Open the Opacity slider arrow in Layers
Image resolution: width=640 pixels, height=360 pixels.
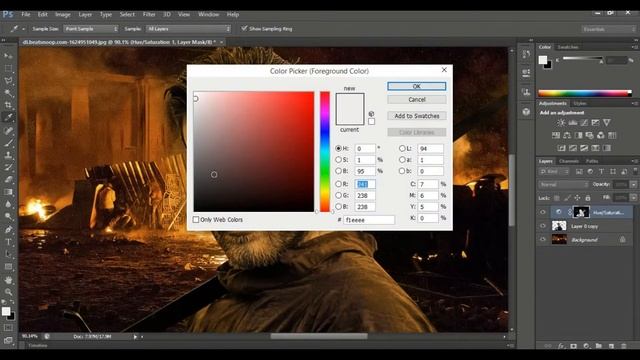pyautogui.click(x=633, y=184)
